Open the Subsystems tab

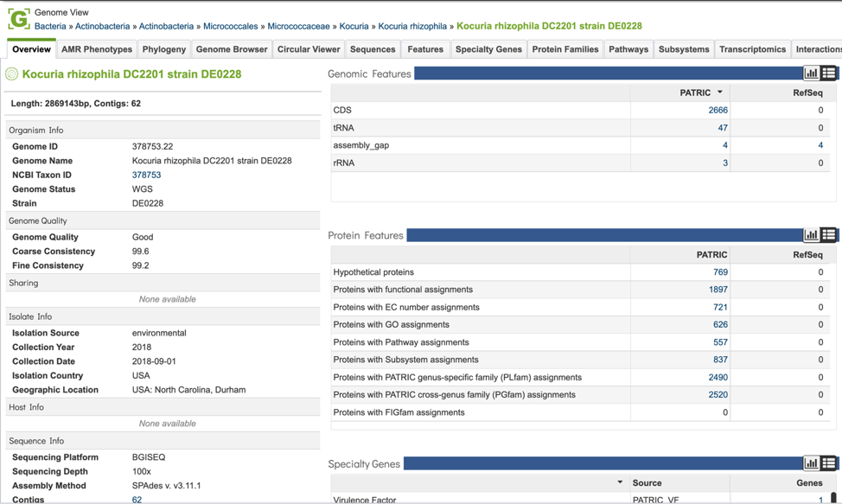(x=684, y=49)
